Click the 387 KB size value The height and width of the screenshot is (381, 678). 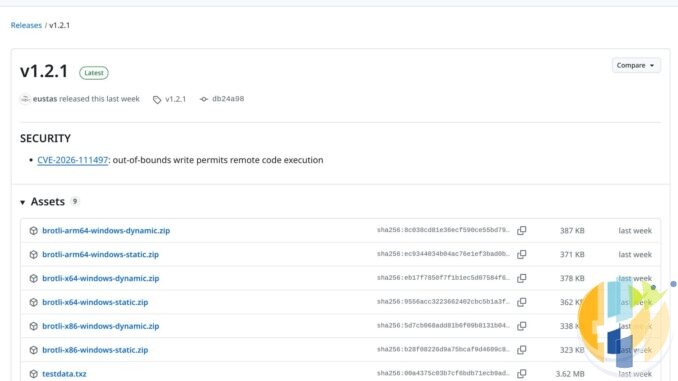coord(572,231)
